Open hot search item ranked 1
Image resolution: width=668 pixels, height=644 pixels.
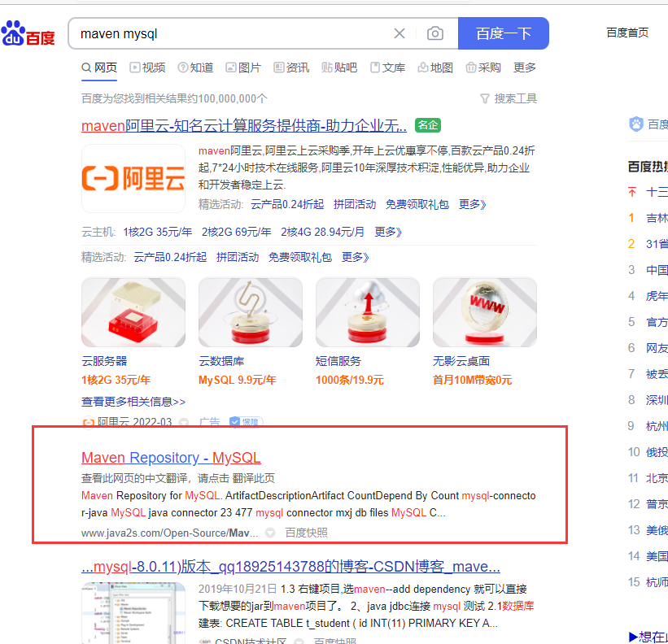[657, 218]
